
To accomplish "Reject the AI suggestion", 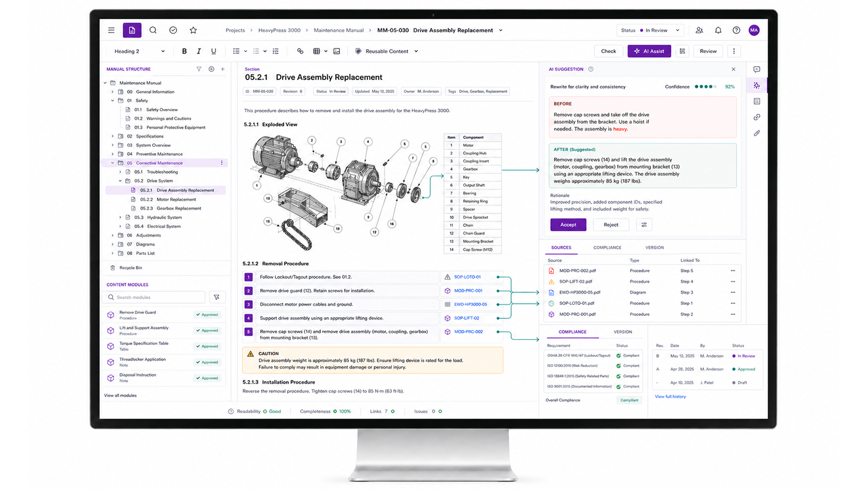I will click(x=611, y=225).
